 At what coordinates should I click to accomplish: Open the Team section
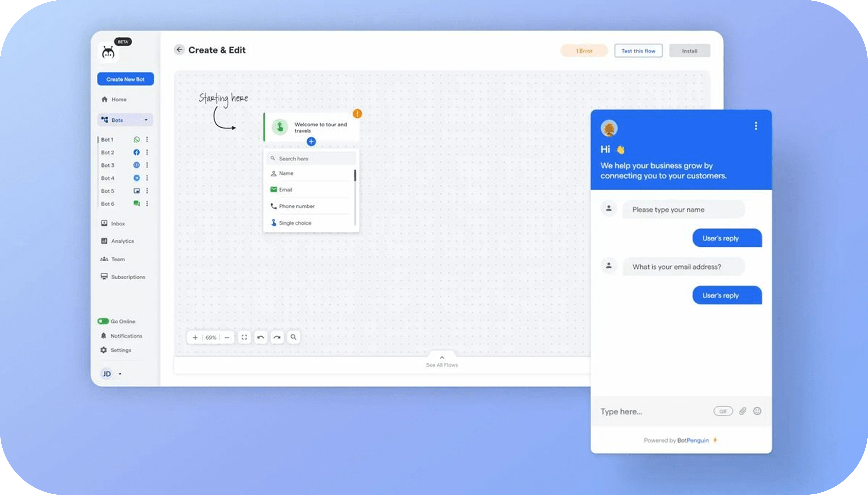point(117,259)
